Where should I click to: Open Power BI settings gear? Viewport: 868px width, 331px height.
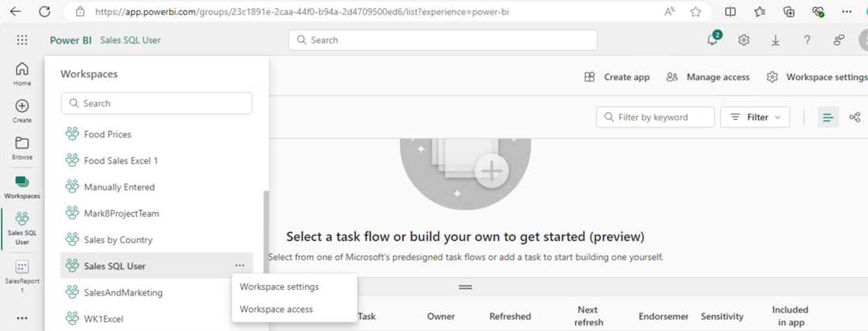pos(743,39)
